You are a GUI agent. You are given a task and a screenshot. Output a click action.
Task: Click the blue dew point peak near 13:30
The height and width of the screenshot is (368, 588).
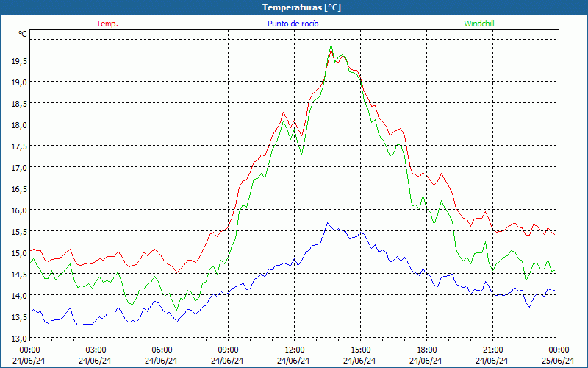click(x=327, y=223)
